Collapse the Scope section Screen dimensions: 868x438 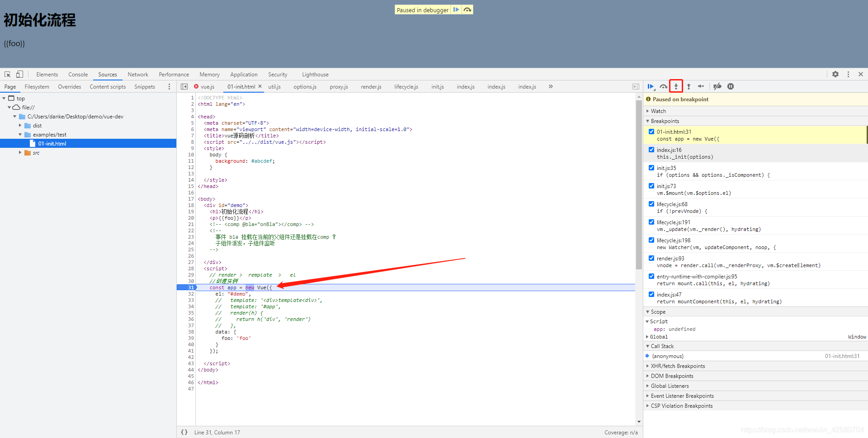coord(755,311)
